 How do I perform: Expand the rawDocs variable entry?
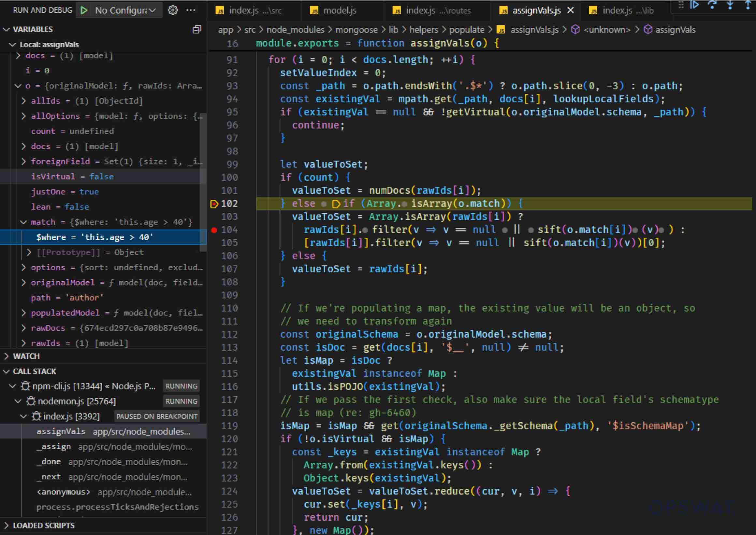(x=23, y=328)
